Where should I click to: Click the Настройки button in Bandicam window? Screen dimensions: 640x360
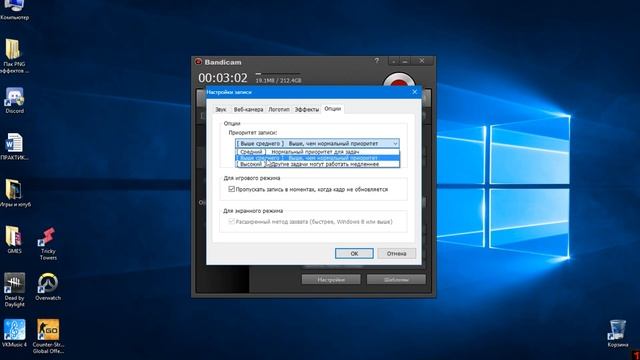pyautogui.click(x=331, y=280)
